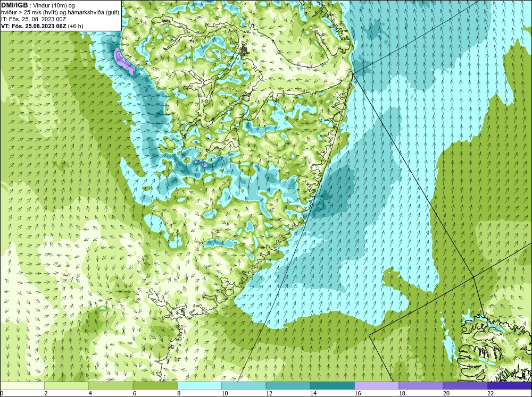Screen dimensions: 532x397
Task: Select the light green 2–4 m/s legend swatch
Action: tap(66, 385)
